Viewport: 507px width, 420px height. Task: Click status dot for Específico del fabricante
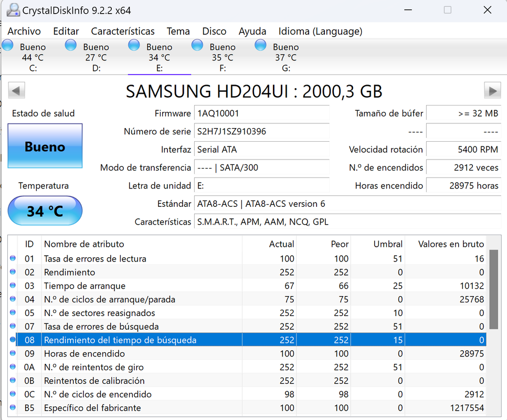coord(13,407)
